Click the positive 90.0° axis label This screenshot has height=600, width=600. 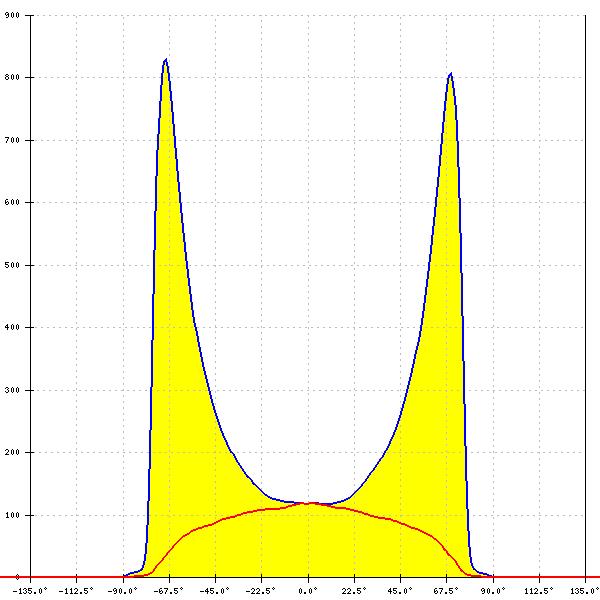(493, 591)
